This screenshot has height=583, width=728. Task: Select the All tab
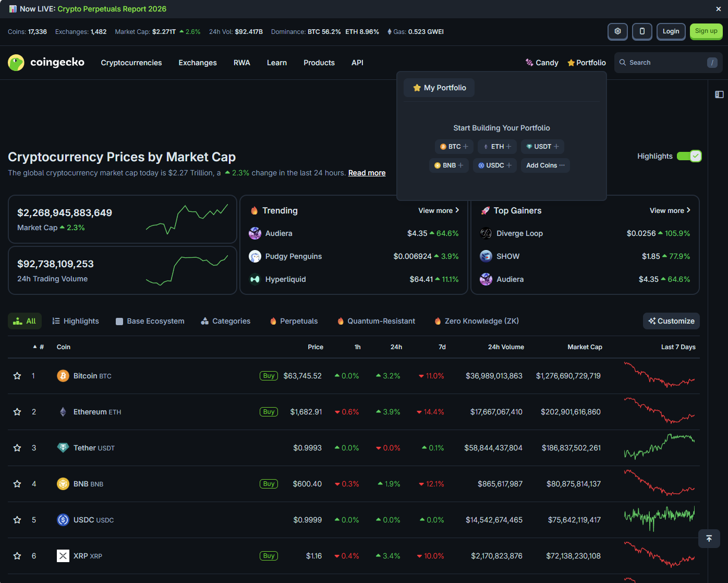[x=25, y=321]
